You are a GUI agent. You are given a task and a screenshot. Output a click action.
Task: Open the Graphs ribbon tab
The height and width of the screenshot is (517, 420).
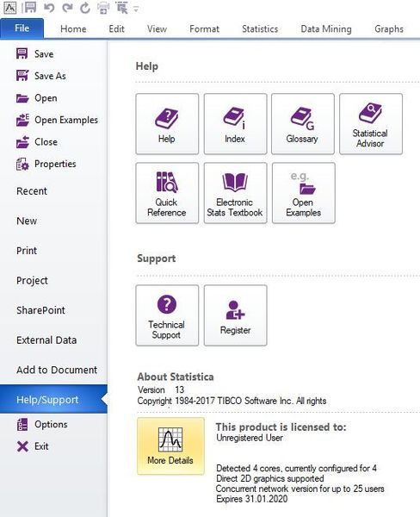tap(389, 29)
